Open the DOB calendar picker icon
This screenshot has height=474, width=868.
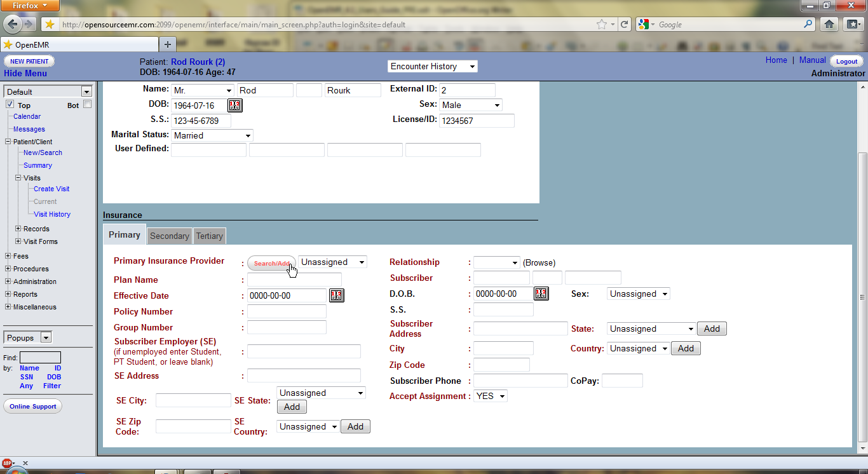pyautogui.click(x=235, y=105)
